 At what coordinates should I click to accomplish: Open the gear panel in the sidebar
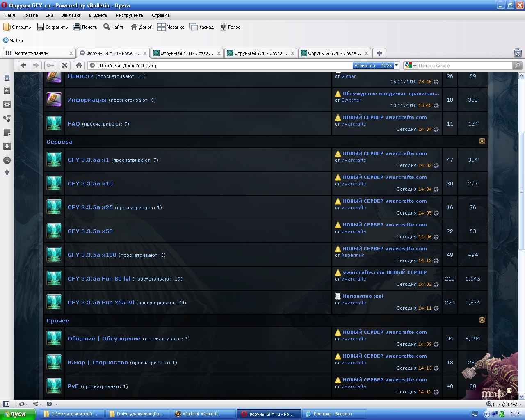(x=7, y=105)
